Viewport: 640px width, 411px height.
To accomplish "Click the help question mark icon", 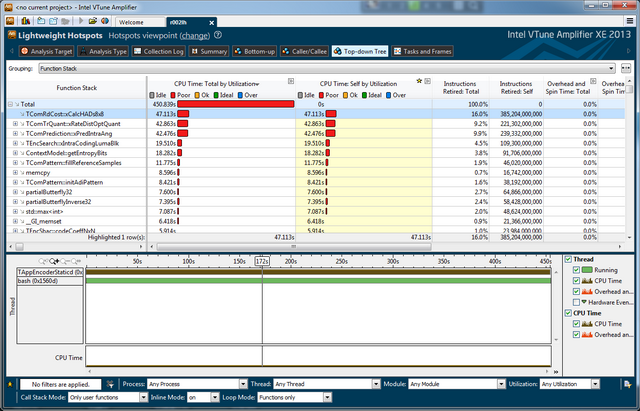I will [218, 35].
